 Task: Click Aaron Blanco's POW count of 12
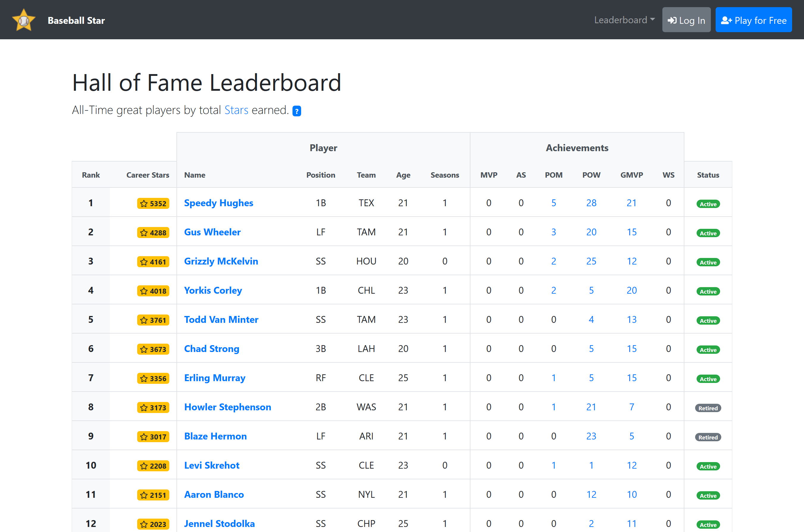(591, 494)
